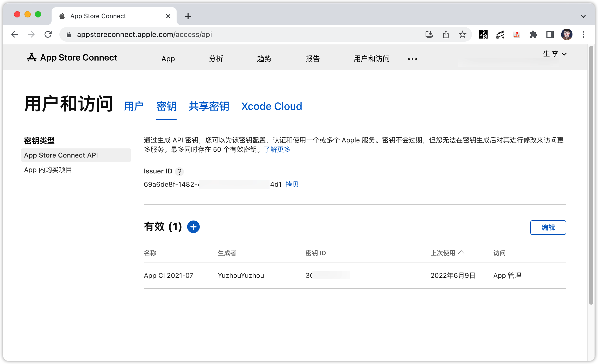Viewport: 598px width, 364px height.
Task: Click the Issuer ID help question mark
Action: 179,172
